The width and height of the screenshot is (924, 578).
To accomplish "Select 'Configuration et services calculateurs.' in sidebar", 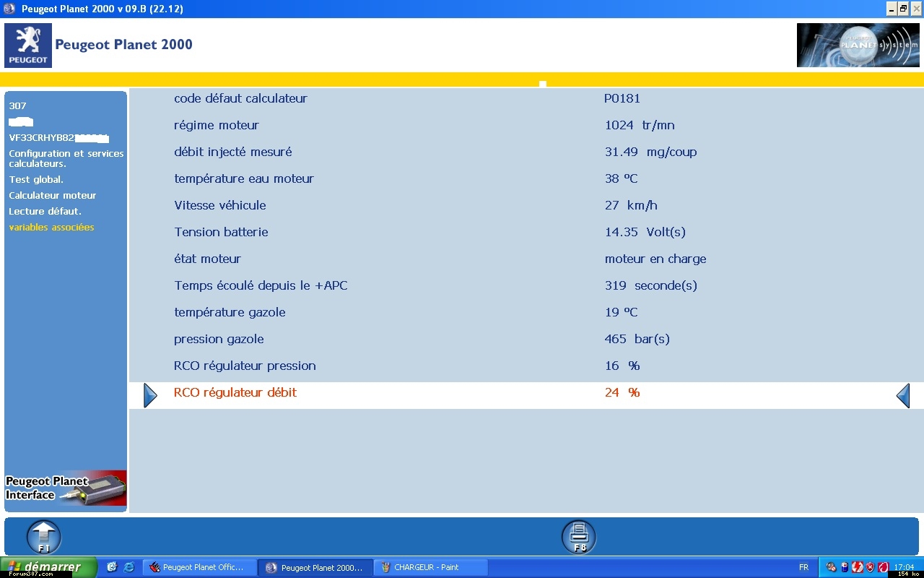I will pyautogui.click(x=66, y=158).
